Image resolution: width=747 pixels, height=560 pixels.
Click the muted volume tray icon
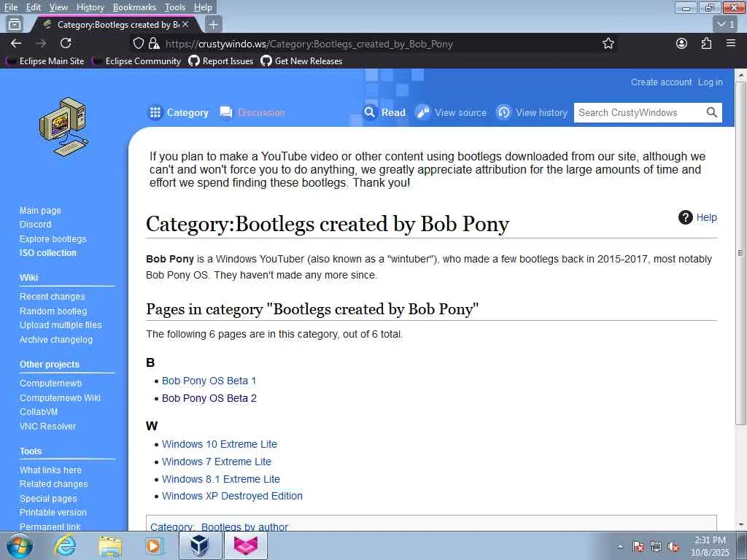673,547
